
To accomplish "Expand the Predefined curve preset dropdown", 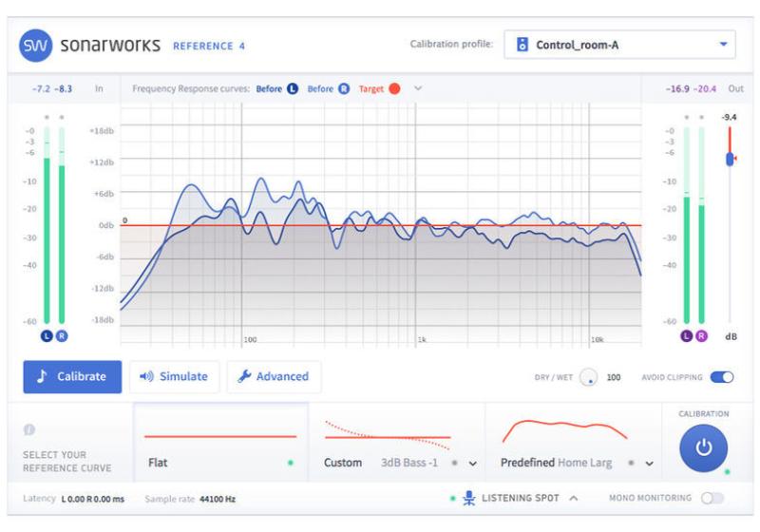I will pyautogui.click(x=651, y=464).
